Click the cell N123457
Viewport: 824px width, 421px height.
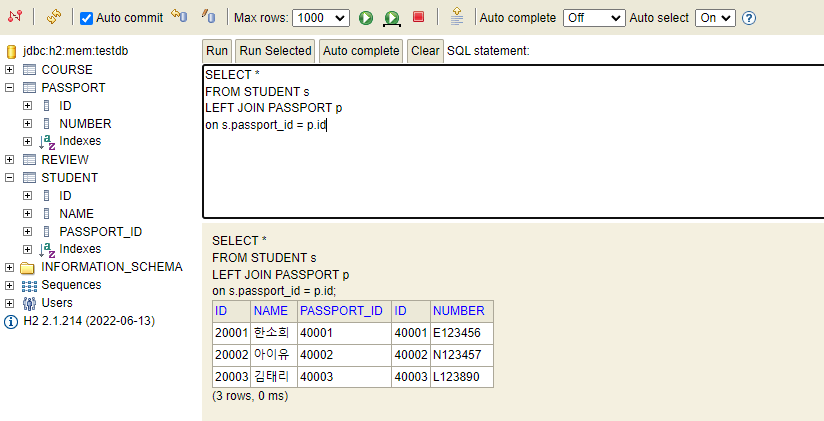point(462,355)
